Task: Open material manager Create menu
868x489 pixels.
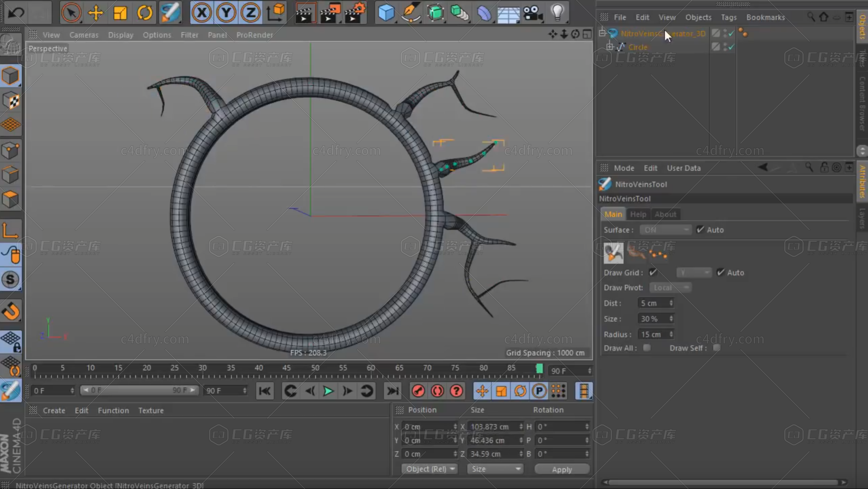Action: [54, 411]
